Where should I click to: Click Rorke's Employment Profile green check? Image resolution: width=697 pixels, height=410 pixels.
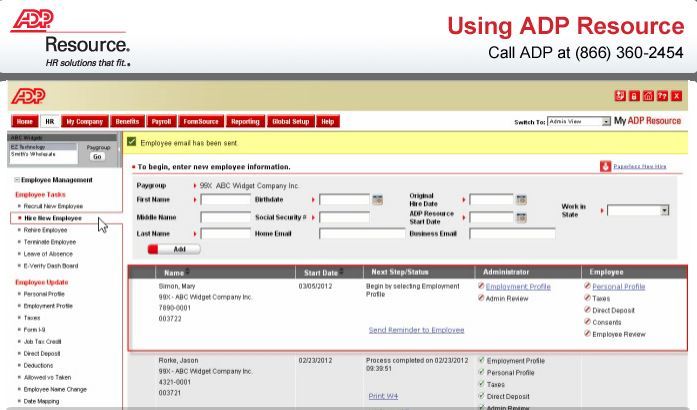(481, 360)
